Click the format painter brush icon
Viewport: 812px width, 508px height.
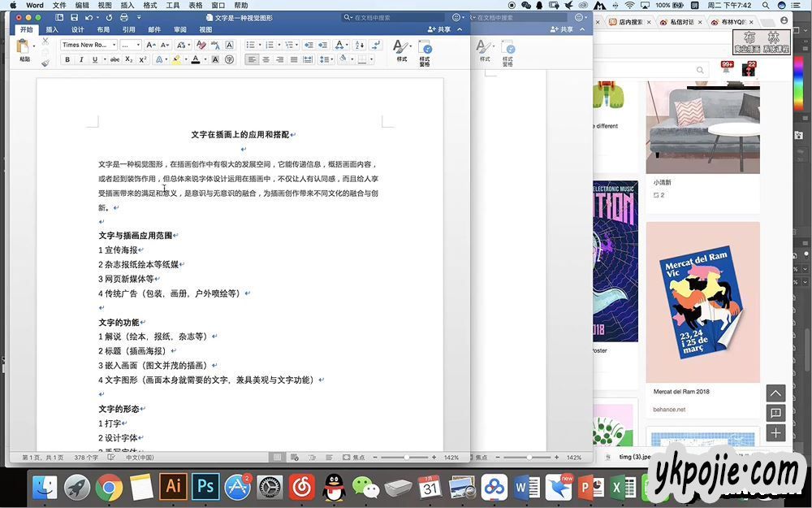(45, 62)
